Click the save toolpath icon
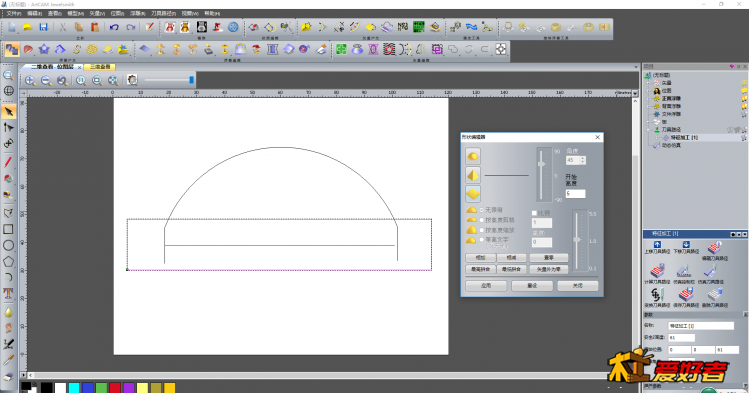The image size is (749, 393). click(x=686, y=294)
